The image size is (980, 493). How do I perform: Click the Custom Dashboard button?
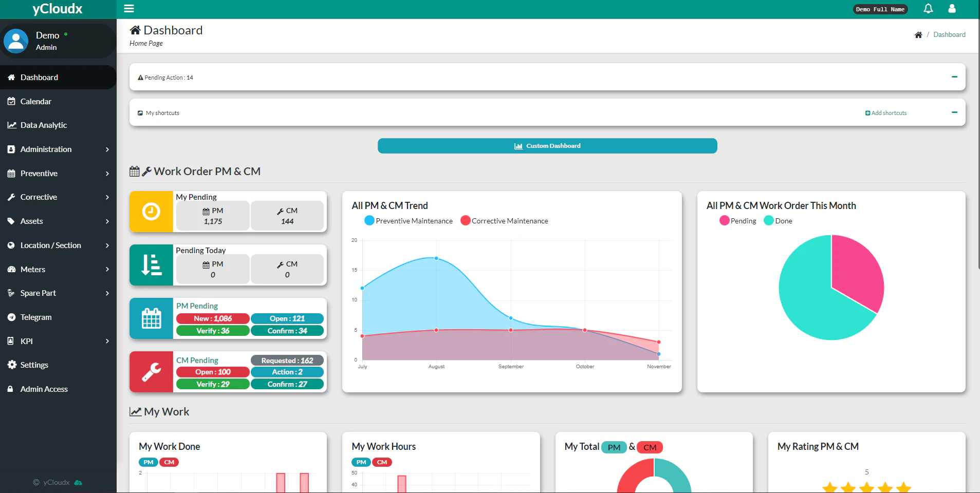point(547,145)
